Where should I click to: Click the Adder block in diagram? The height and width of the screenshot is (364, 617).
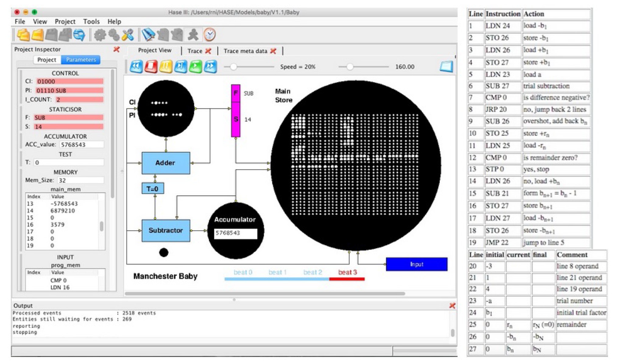click(166, 163)
